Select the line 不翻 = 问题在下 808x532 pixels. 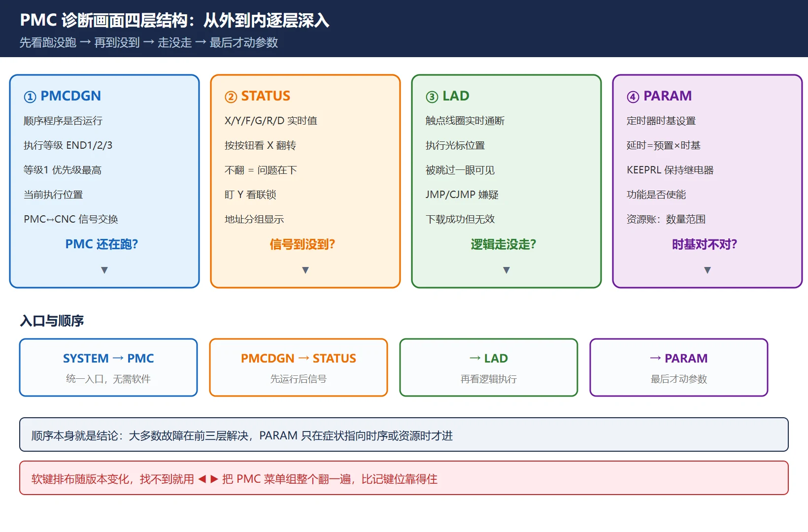click(261, 170)
